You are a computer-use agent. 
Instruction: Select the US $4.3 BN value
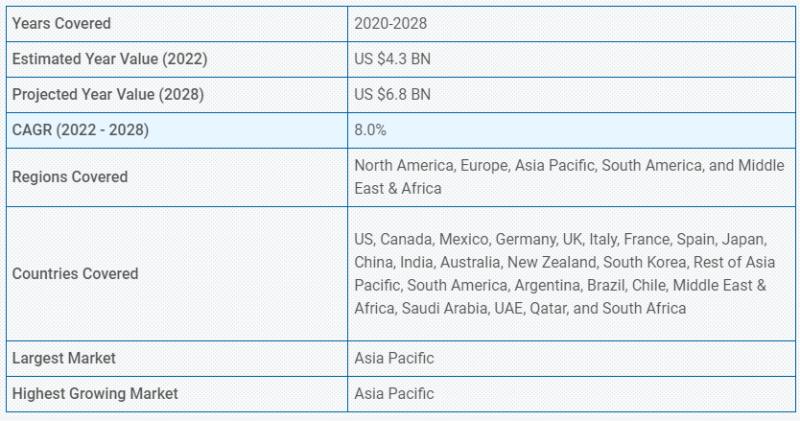pyautogui.click(x=392, y=59)
